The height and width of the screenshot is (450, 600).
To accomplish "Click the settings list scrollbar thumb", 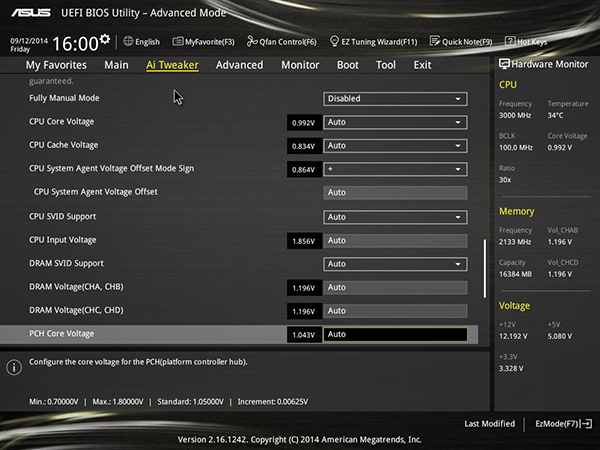I will (485, 269).
